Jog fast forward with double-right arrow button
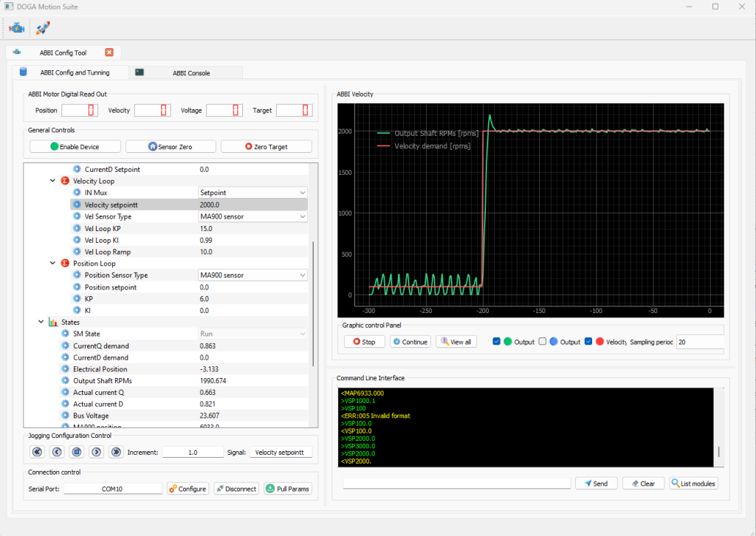756x536 pixels. [116, 452]
